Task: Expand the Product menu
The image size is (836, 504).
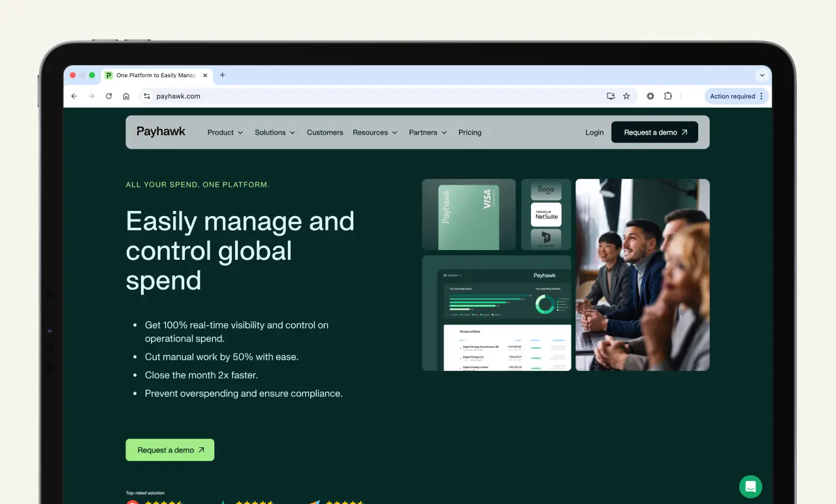Action: click(x=225, y=133)
